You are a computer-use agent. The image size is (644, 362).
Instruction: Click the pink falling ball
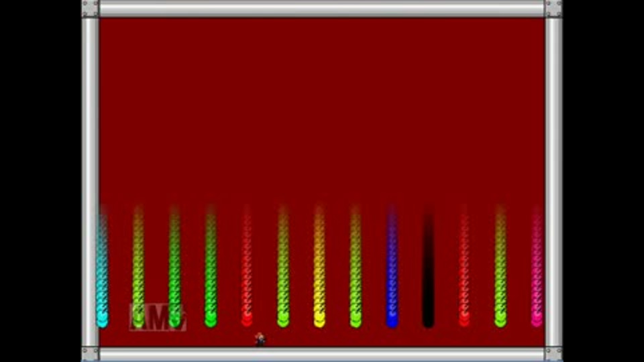(537, 319)
